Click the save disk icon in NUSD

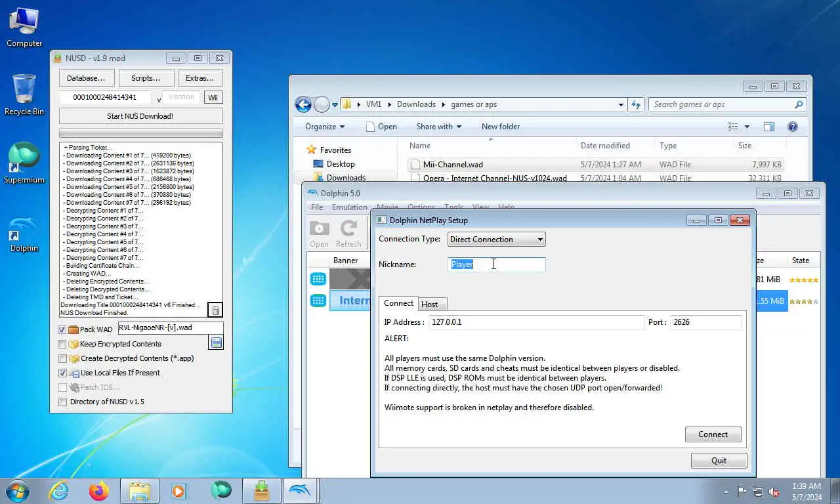coord(216,343)
